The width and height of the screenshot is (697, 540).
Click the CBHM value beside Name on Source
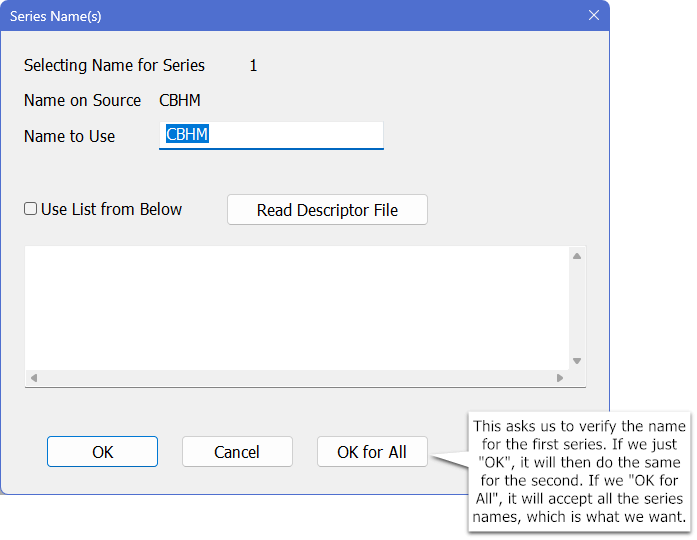[180, 100]
